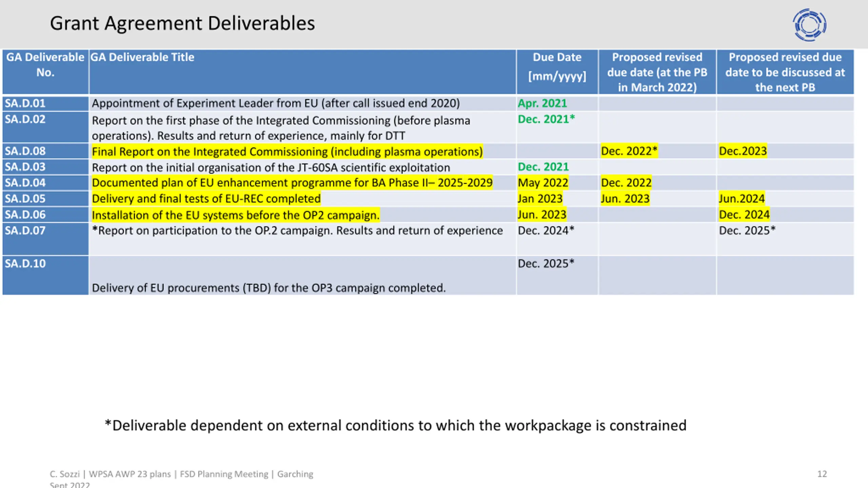Screen dimensions: 868x488
Task: Click the highlighted Jan 2023 due date
Action: coord(540,199)
